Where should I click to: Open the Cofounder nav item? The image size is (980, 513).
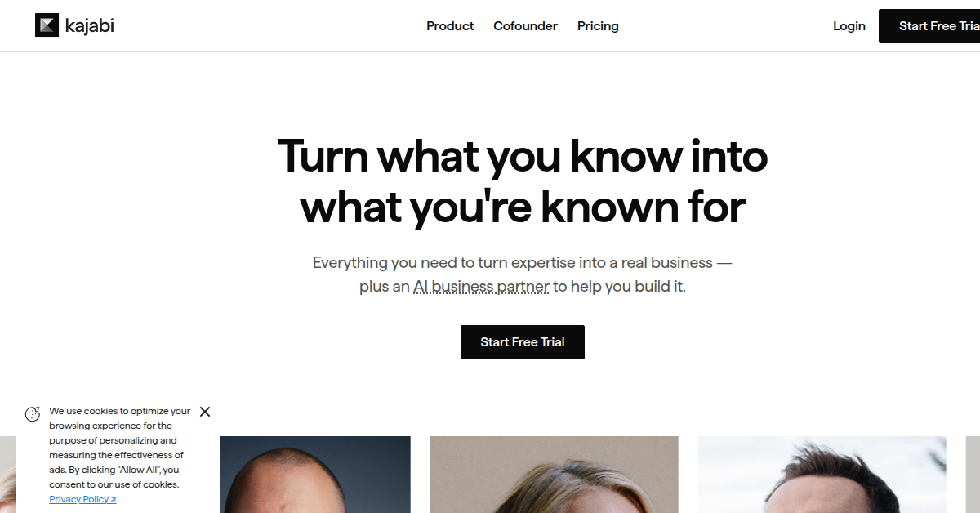[525, 26]
